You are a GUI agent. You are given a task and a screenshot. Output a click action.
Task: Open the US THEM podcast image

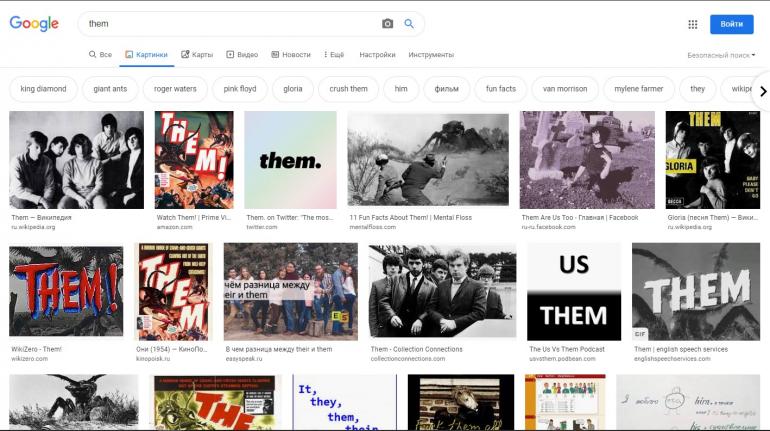tap(574, 292)
